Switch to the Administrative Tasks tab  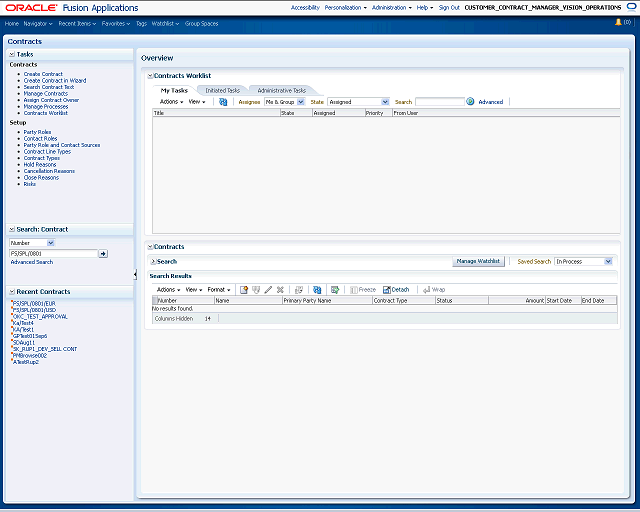[x=282, y=91]
